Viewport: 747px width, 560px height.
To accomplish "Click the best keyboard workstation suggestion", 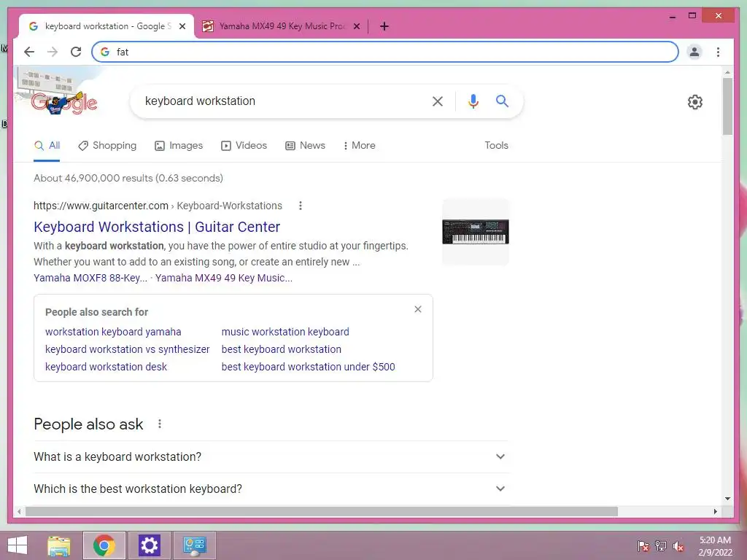I will 281,349.
